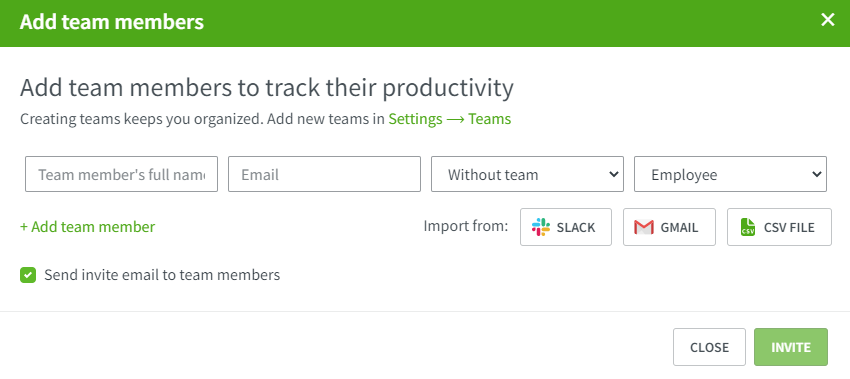Click the green INVITE button
This screenshot has width=850, height=379.
click(x=791, y=347)
